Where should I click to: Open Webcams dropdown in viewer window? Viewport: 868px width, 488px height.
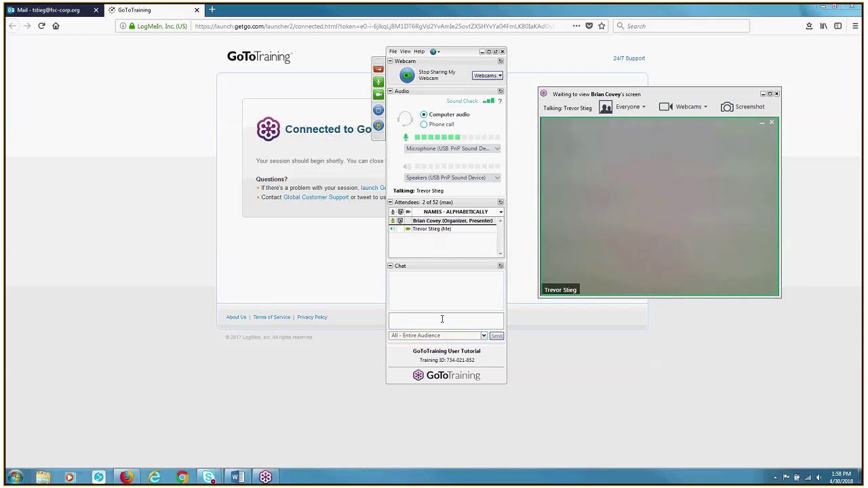point(692,106)
